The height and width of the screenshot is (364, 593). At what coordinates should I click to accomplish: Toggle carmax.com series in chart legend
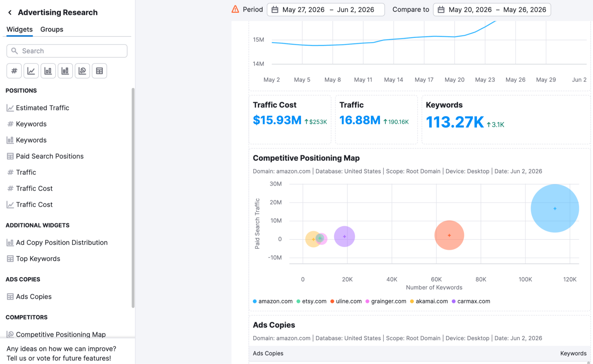tap(471, 301)
